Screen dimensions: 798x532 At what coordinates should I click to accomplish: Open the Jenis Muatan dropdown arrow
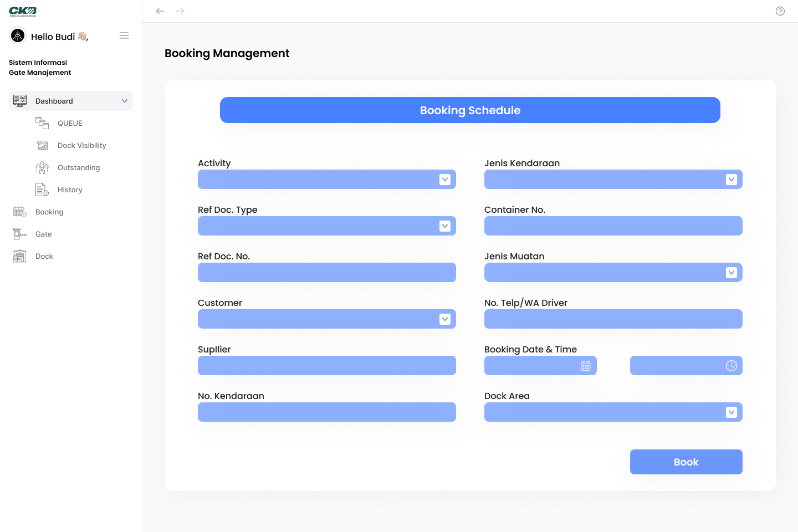731,273
